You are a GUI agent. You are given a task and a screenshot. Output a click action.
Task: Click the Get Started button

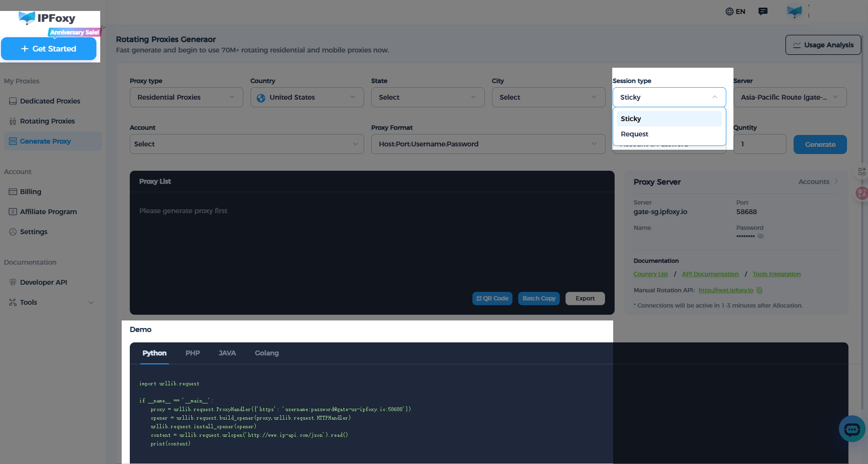click(49, 49)
